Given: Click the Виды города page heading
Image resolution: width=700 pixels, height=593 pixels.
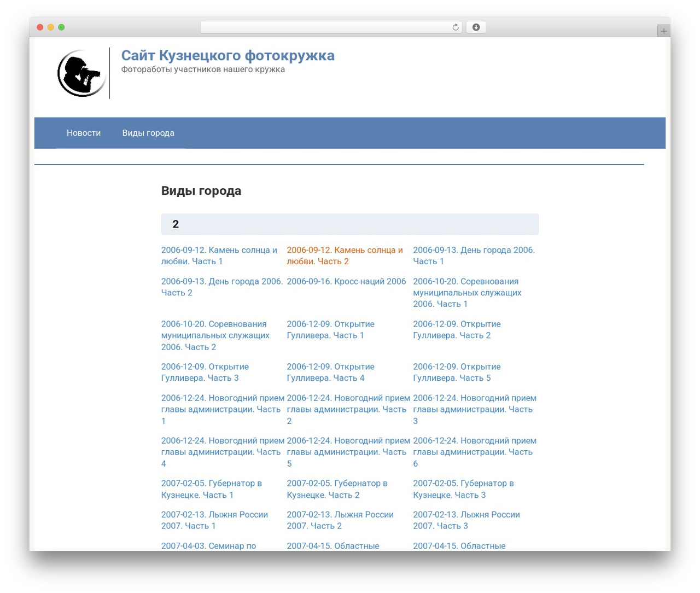Looking at the screenshot, I should tap(201, 191).
